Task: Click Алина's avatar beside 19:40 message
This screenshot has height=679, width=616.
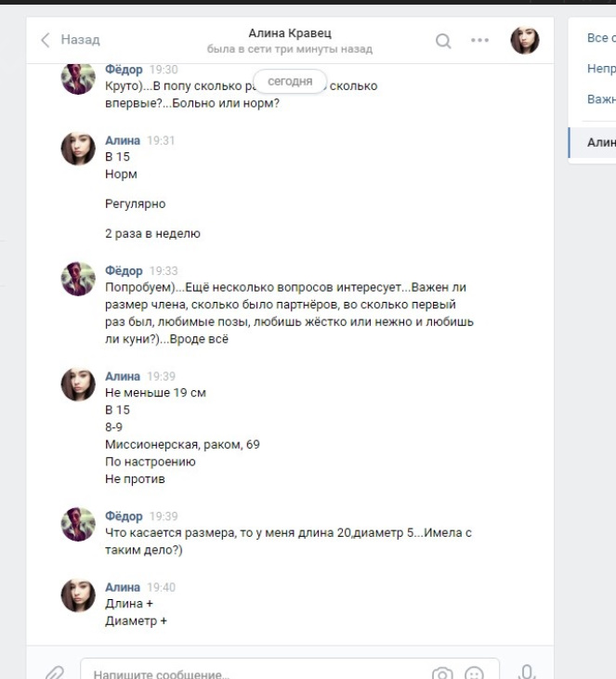Action: pos(78,595)
